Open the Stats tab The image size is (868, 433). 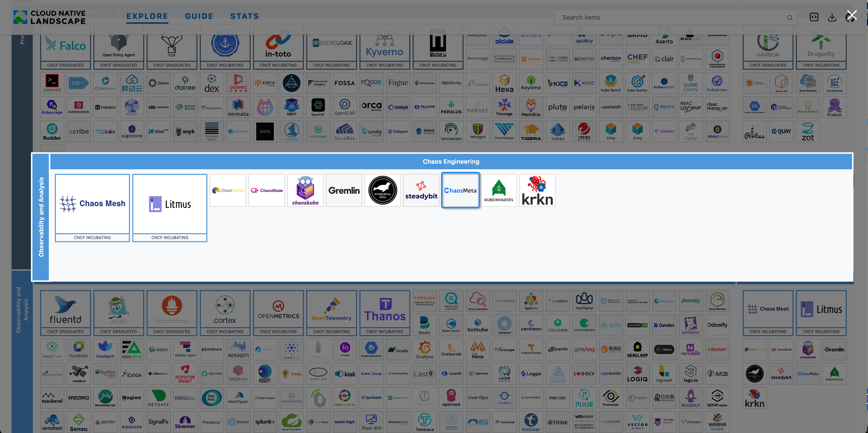244,16
